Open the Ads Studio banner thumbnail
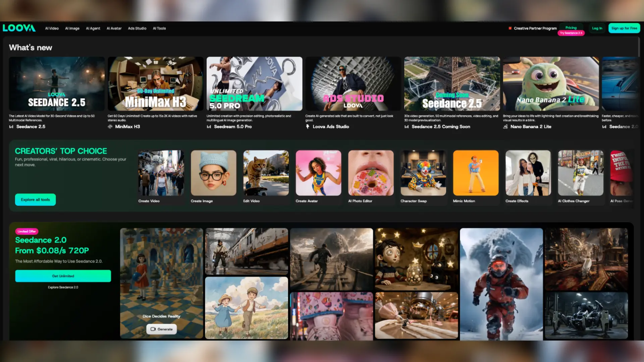Screen dimensions: 644x362 tap(353, 83)
